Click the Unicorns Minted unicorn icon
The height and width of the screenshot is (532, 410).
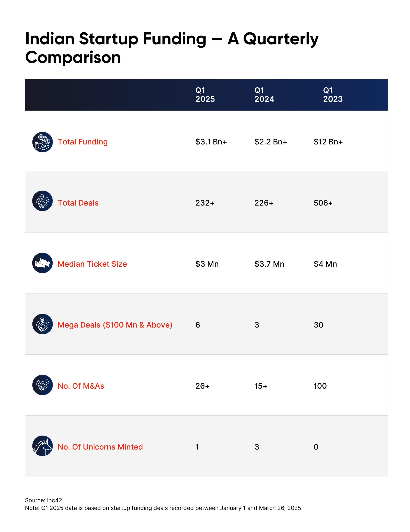(42, 446)
